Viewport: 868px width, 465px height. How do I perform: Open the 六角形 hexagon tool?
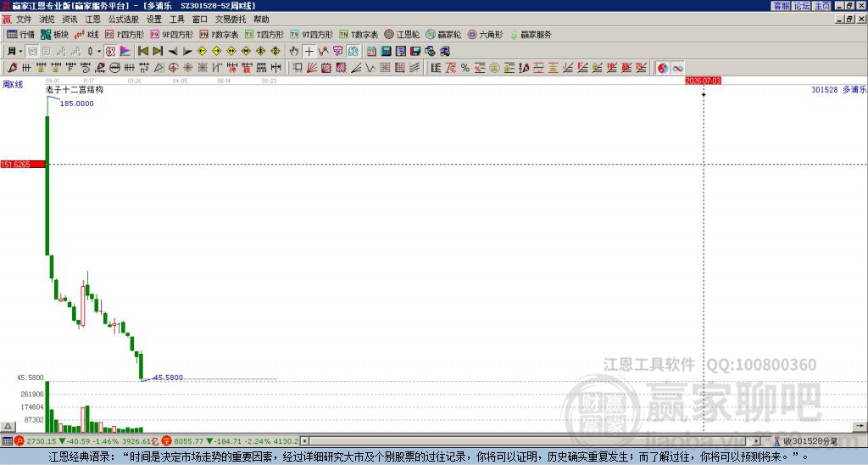485,34
